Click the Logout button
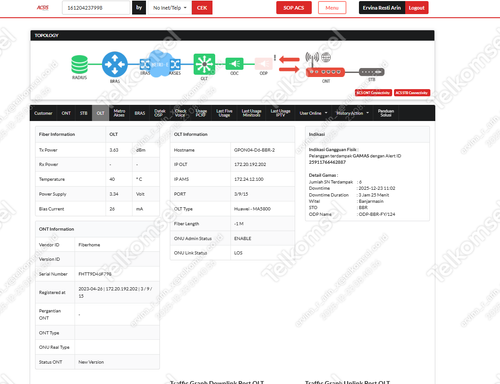The height and width of the screenshot is (384, 500). click(416, 8)
